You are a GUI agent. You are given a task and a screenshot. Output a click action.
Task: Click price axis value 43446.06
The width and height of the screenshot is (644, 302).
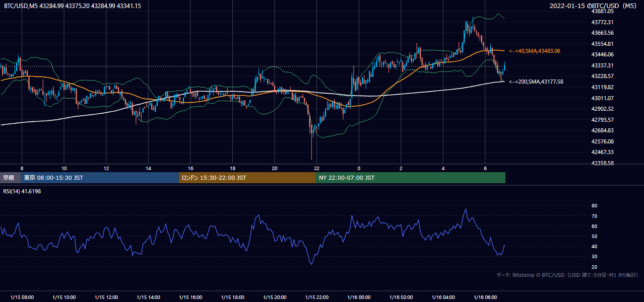[x=602, y=54]
